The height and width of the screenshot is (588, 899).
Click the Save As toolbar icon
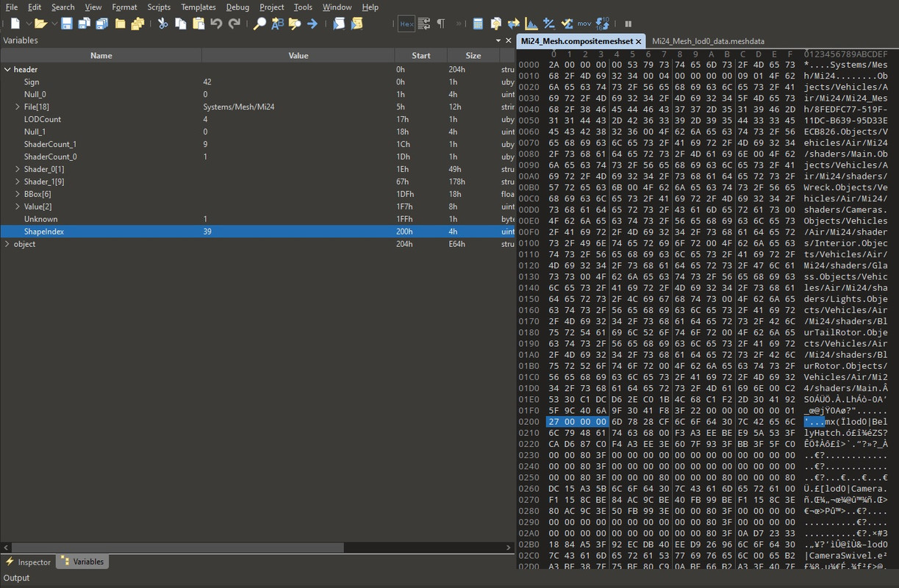(x=85, y=24)
